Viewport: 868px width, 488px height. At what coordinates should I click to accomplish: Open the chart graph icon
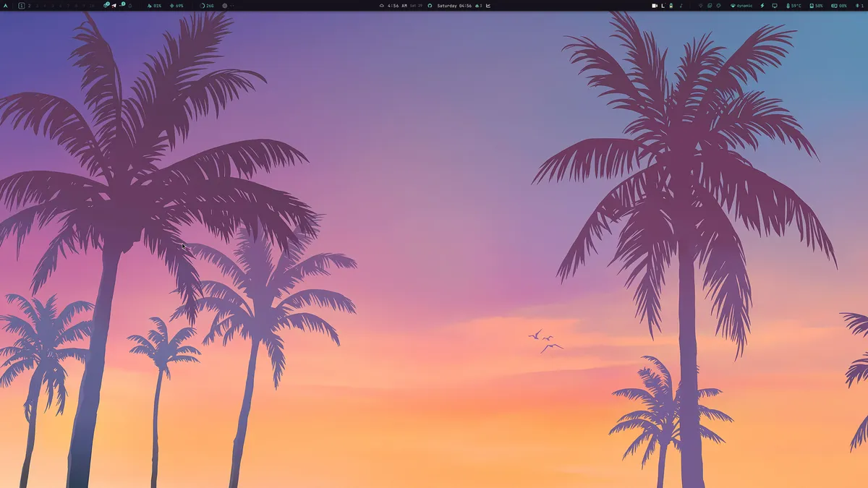488,6
